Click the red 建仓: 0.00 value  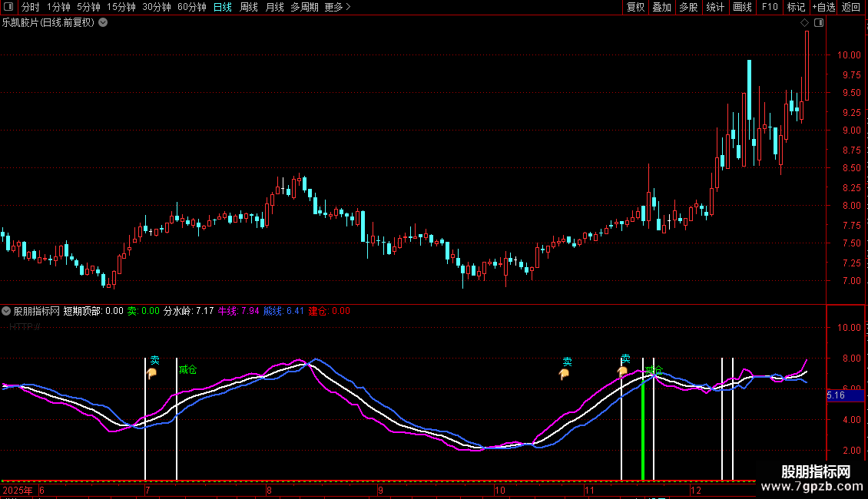point(330,311)
